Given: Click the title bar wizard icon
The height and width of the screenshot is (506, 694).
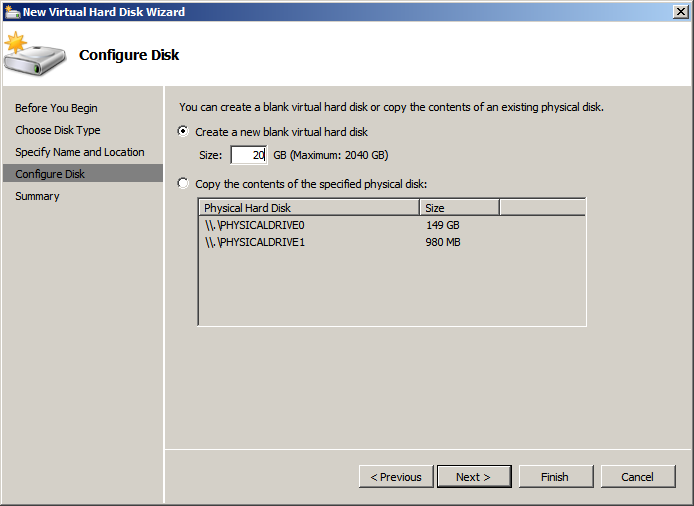Looking at the screenshot, I should tap(11, 11).
